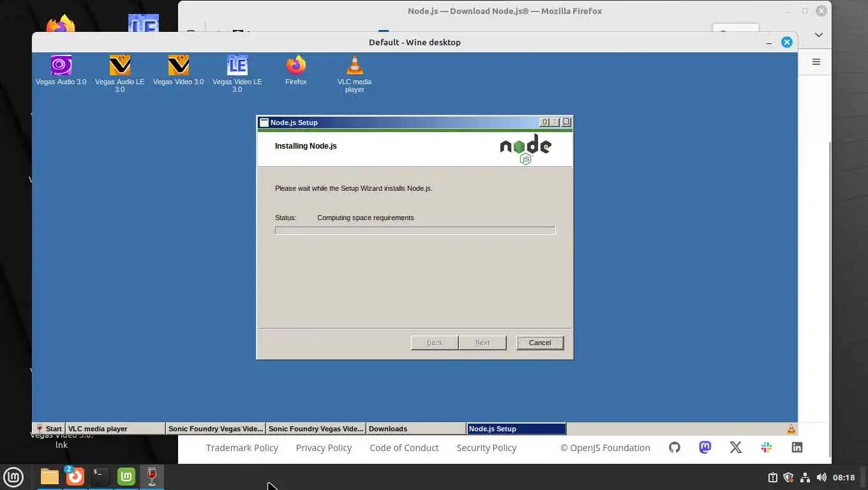Click the Cancel button in Node.js Setup

pyautogui.click(x=540, y=343)
